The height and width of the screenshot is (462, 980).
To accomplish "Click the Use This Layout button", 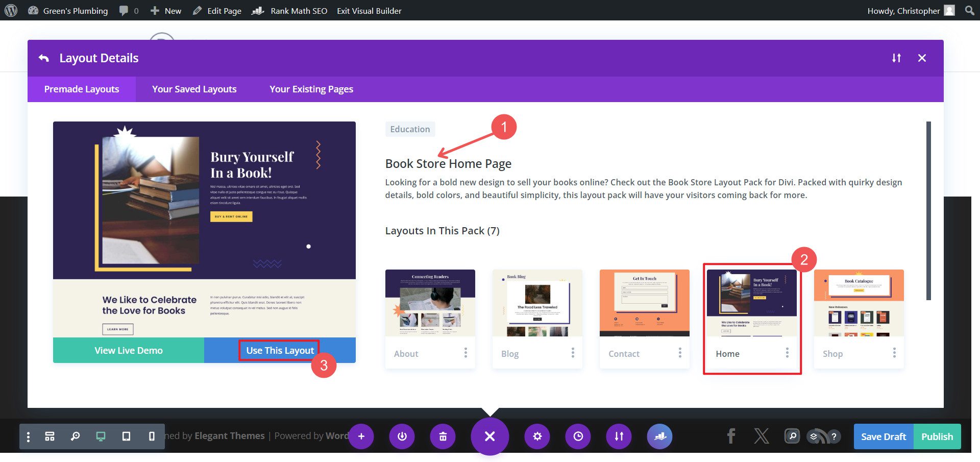I will pos(279,350).
